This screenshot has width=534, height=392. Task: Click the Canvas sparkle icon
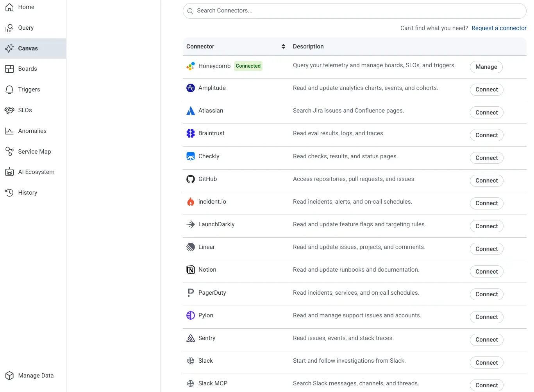coord(9,48)
